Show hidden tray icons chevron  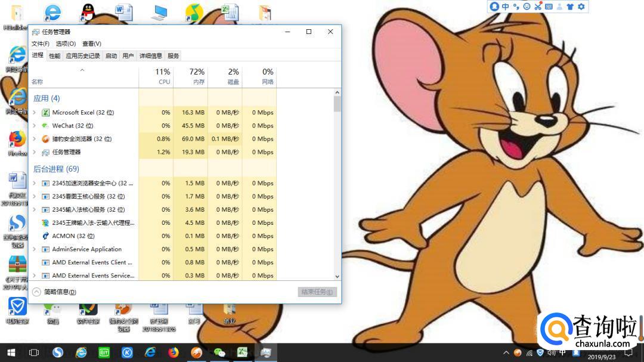click(506, 352)
